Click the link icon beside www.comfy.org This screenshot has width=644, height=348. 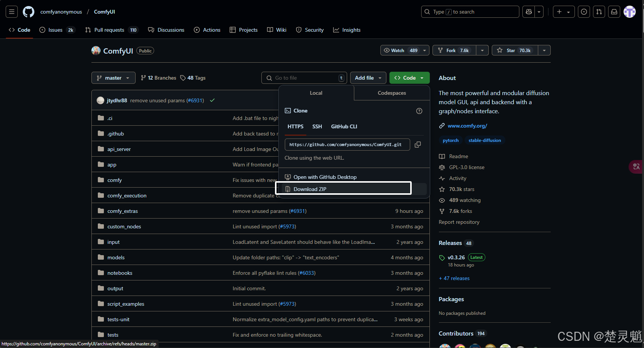(442, 126)
